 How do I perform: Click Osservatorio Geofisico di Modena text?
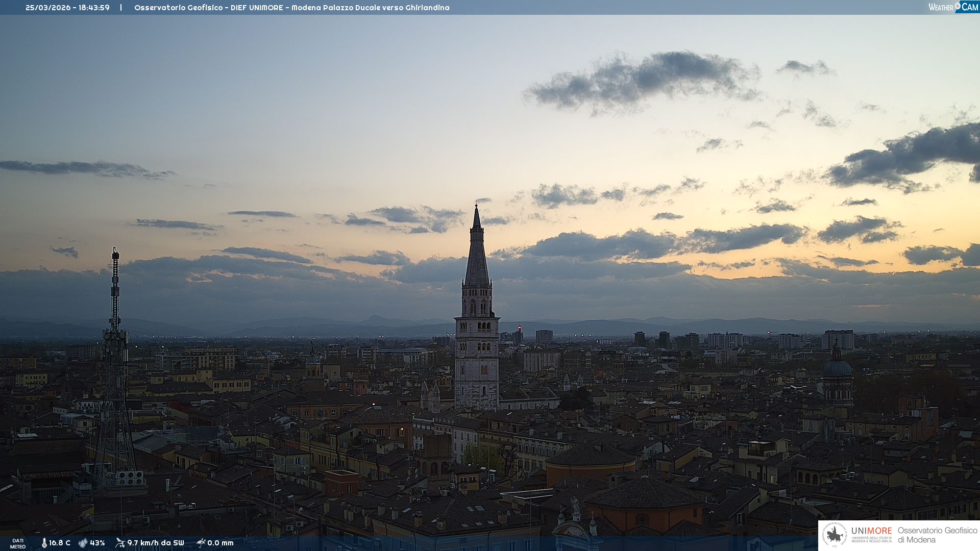pos(937,535)
